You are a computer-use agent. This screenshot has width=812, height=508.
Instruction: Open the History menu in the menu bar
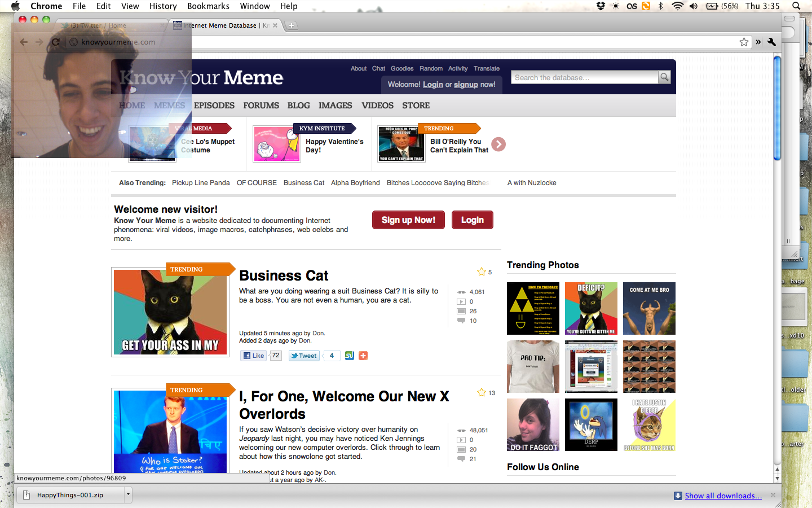(163, 6)
